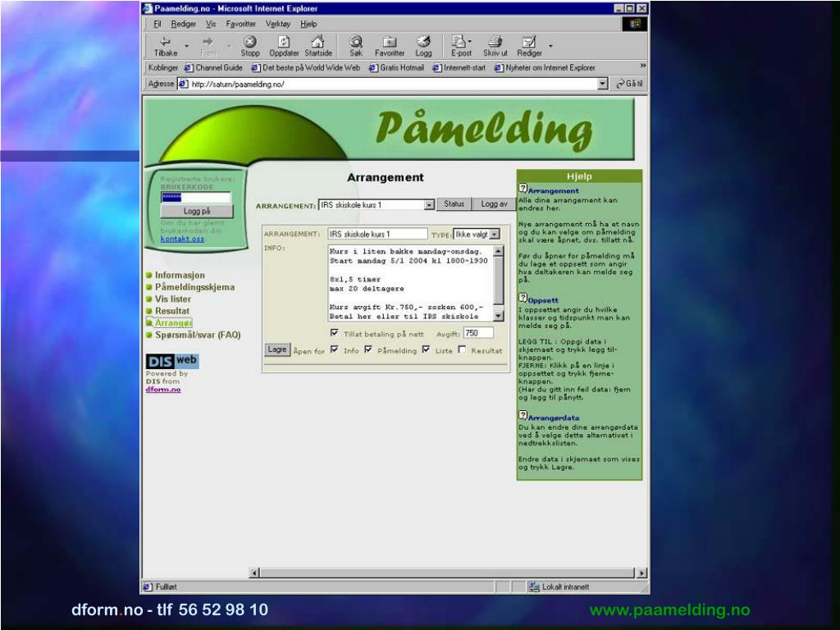Click the Stopp toolbar icon
The image size is (840, 630).
point(249,41)
